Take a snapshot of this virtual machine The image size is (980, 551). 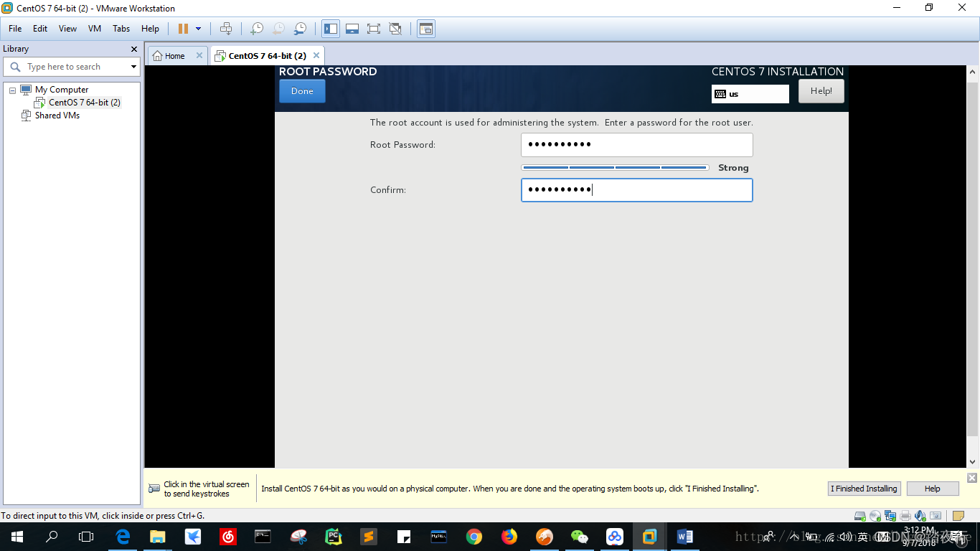(256, 29)
